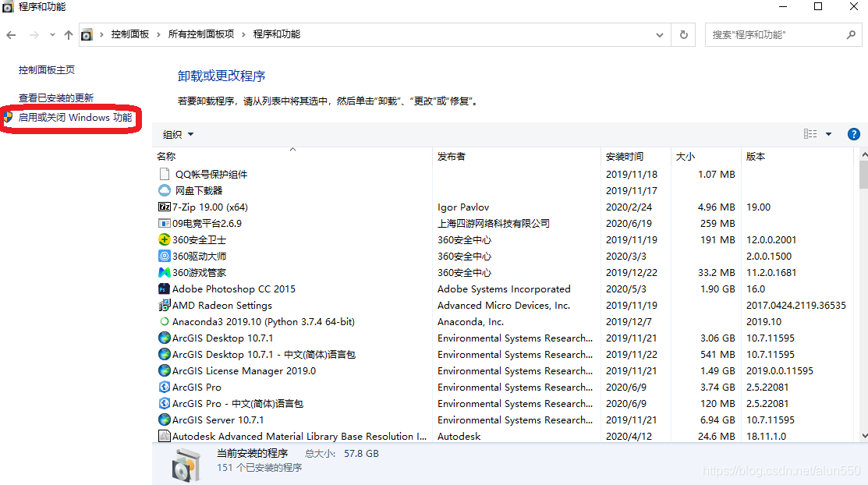
Task: Open the 组织 dropdown menu
Action: tap(179, 135)
